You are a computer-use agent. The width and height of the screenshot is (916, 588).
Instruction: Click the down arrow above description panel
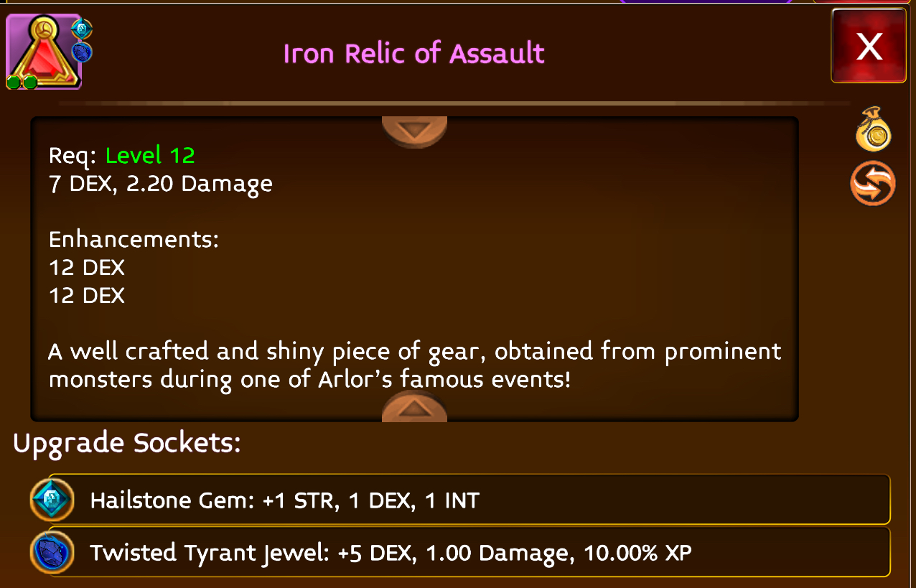[x=414, y=131]
